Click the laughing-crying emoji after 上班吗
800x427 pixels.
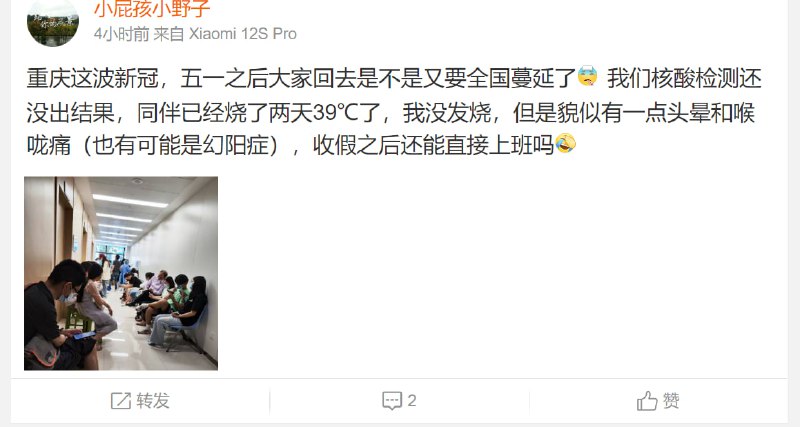565,144
